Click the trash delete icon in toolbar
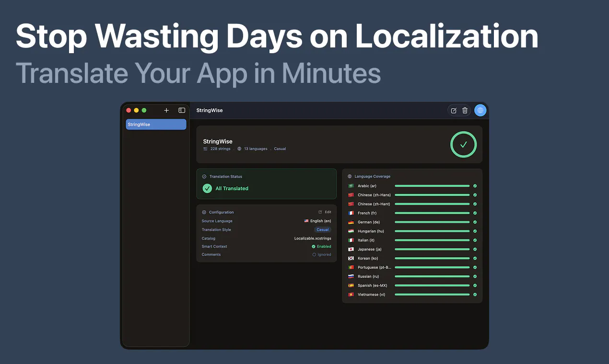Screen dimensions: 609x364 coord(465,111)
